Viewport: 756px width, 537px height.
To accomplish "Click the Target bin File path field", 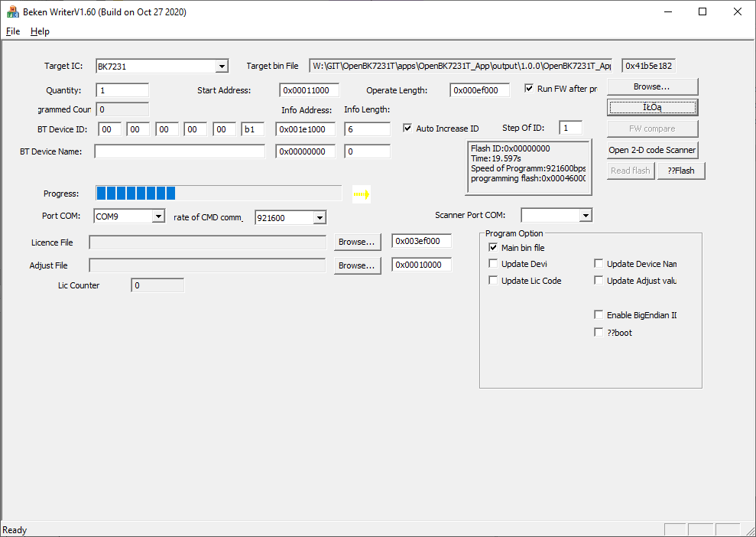I will [x=462, y=66].
